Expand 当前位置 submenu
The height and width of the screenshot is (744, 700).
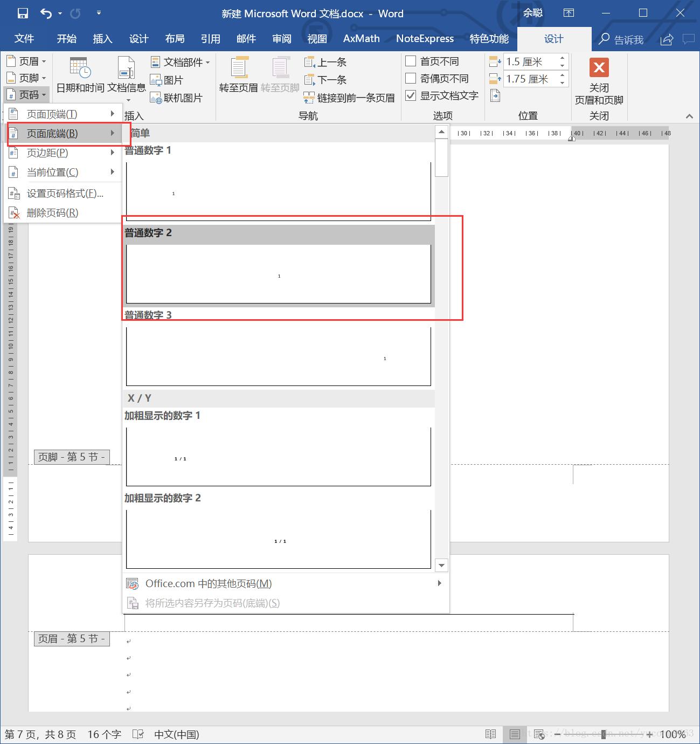pos(63,173)
